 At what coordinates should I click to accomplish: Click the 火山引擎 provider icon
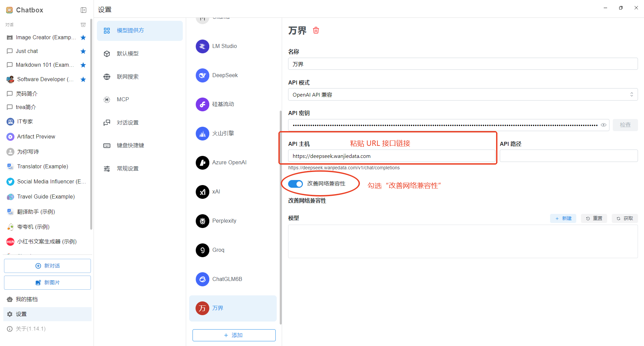point(202,133)
